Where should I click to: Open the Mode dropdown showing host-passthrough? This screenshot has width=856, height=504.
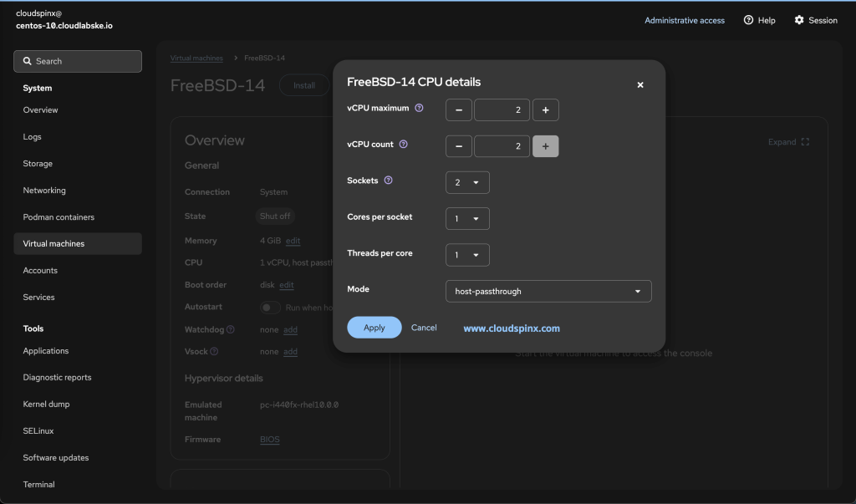click(x=548, y=291)
